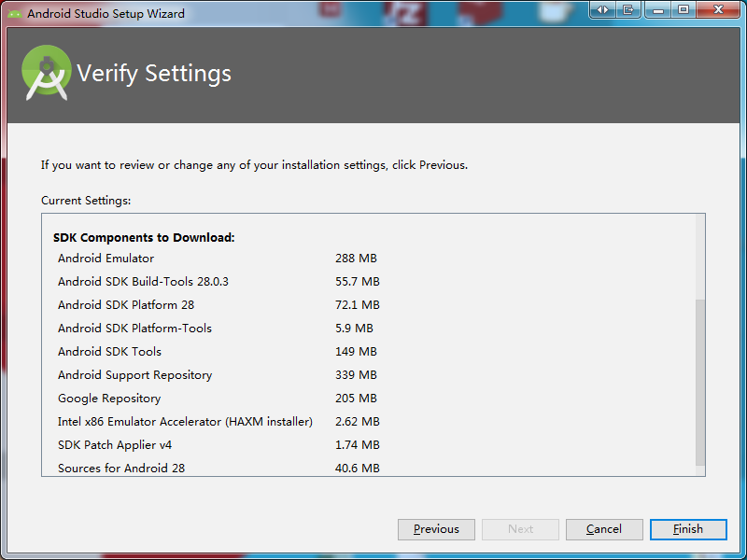The image size is (747, 560).
Task: Click the 40.6 MB size value
Action: click(358, 469)
